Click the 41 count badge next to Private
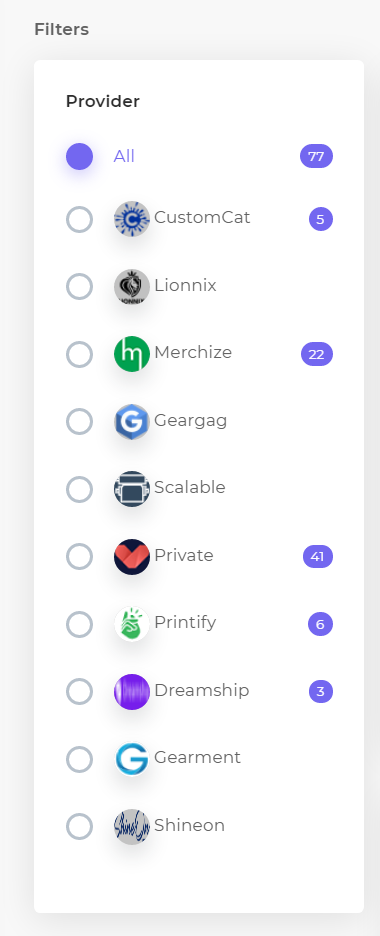Viewport: 380px width, 936px height. pyautogui.click(x=318, y=556)
